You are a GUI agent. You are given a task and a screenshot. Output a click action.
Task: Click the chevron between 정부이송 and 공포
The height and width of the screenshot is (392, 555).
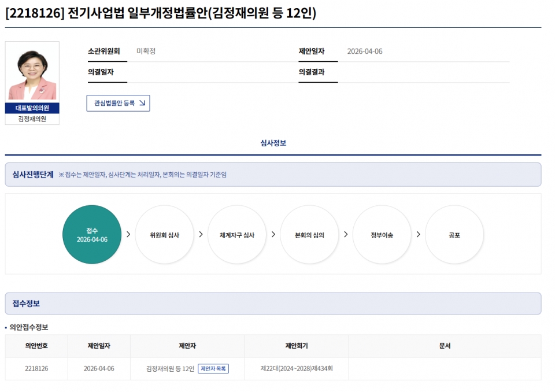pyautogui.click(x=418, y=235)
